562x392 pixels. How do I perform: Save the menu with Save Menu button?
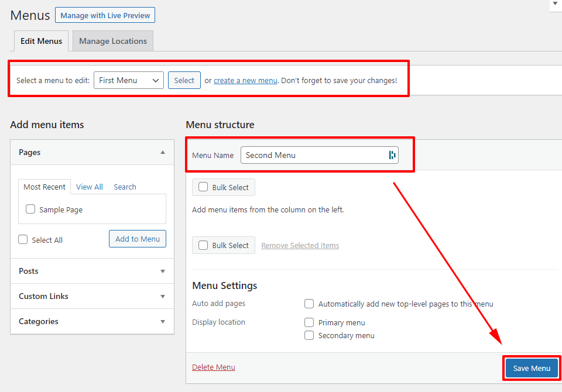(x=531, y=368)
